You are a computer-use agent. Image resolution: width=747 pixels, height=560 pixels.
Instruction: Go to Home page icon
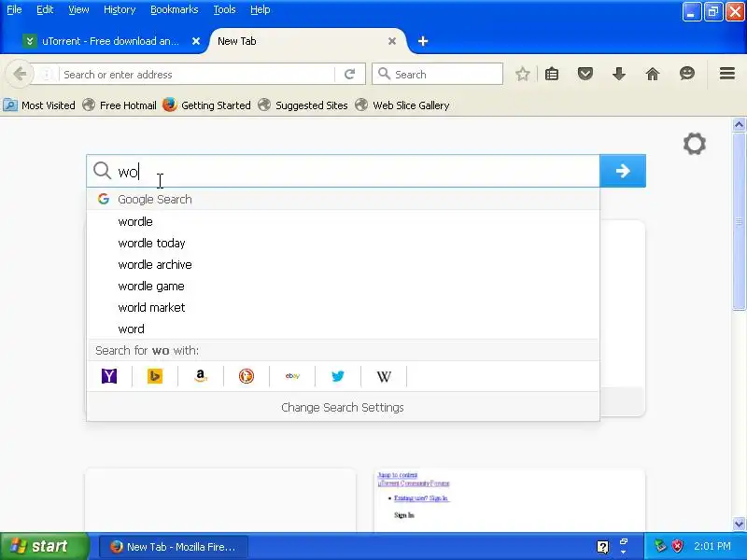(652, 74)
